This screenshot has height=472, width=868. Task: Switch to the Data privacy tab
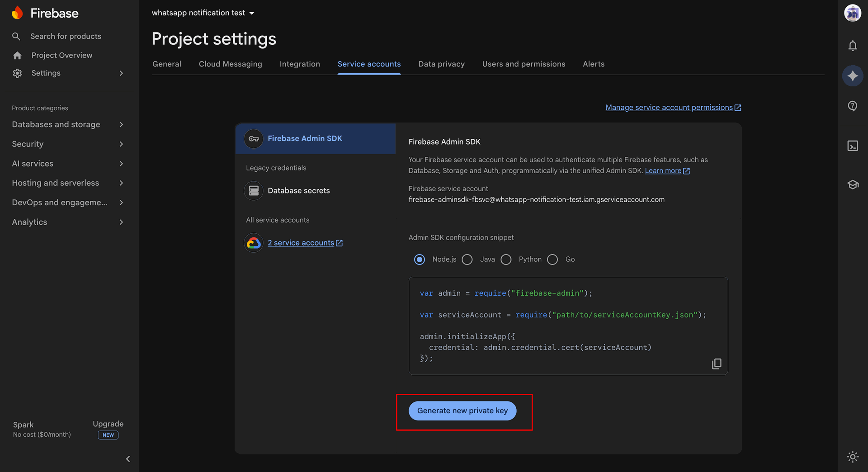click(441, 64)
